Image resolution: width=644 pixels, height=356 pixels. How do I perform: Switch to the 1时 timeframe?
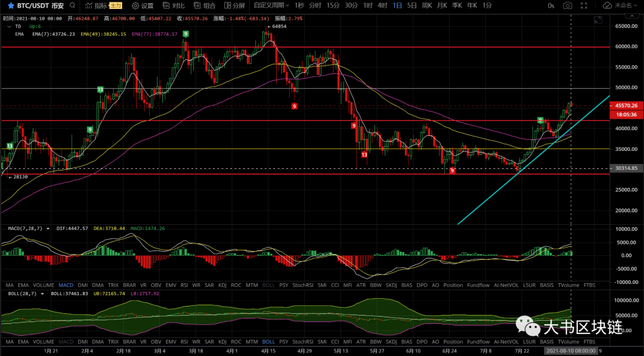[x=368, y=5]
